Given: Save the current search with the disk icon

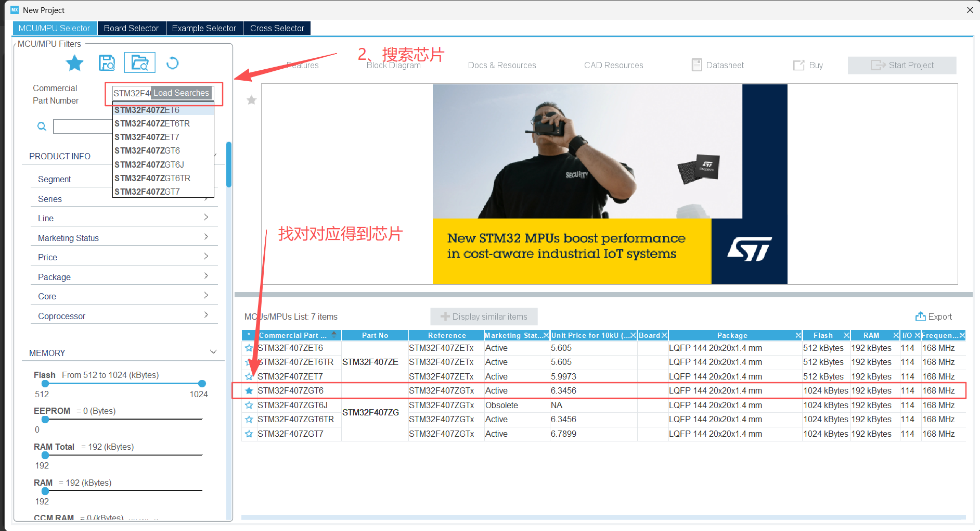Looking at the screenshot, I should [x=107, y=63].
